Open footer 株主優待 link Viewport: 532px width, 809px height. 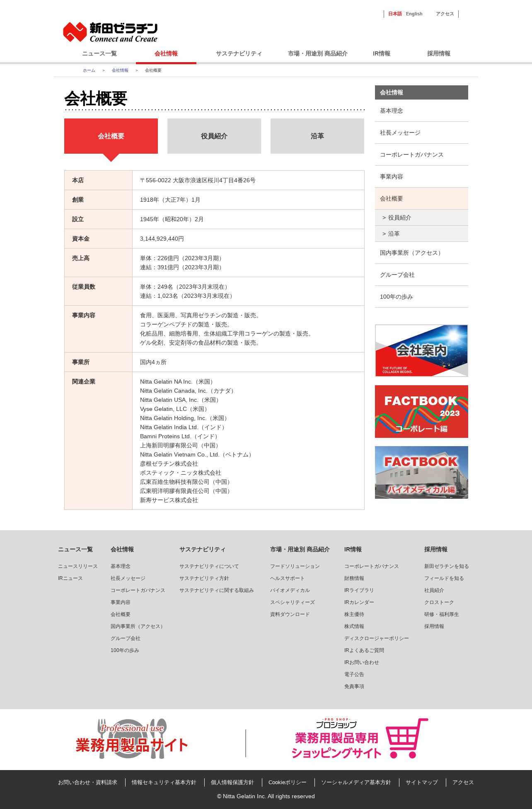click(x=354, y=614)
